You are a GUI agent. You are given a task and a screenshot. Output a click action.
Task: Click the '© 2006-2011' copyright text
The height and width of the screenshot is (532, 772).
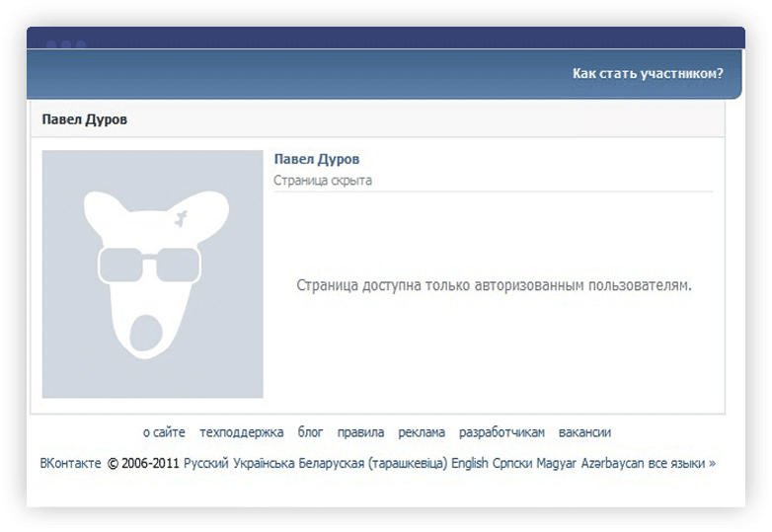click(143, 464)
